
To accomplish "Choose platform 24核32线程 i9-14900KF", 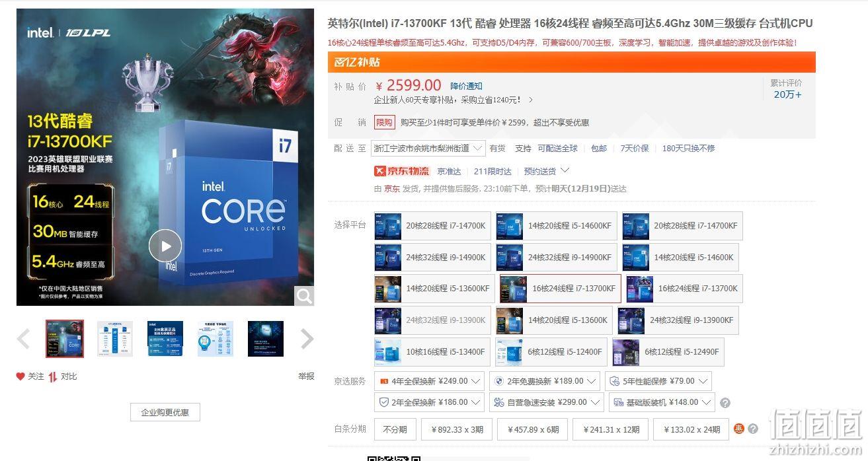I will click(556, 258).
